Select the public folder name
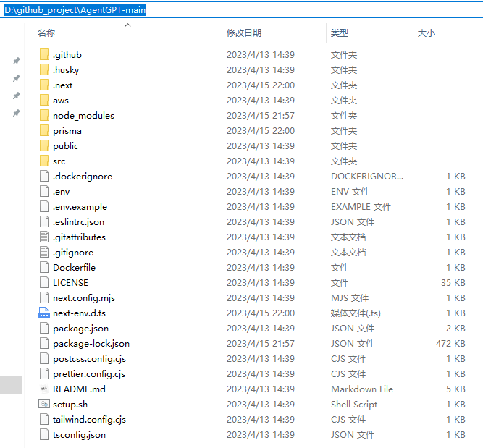Screen dimensions: 483x448 [65, 146]
